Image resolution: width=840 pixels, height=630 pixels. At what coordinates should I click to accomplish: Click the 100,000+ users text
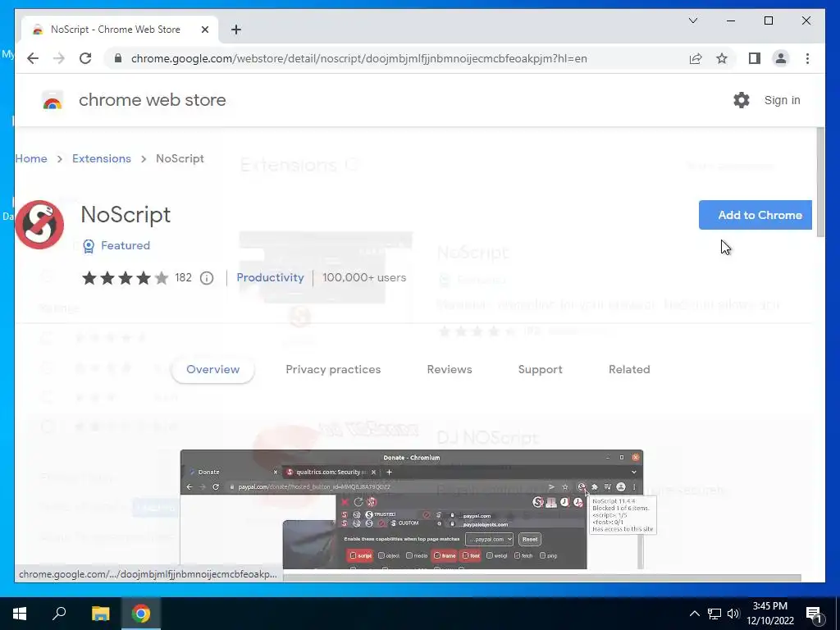click(364, 277)
